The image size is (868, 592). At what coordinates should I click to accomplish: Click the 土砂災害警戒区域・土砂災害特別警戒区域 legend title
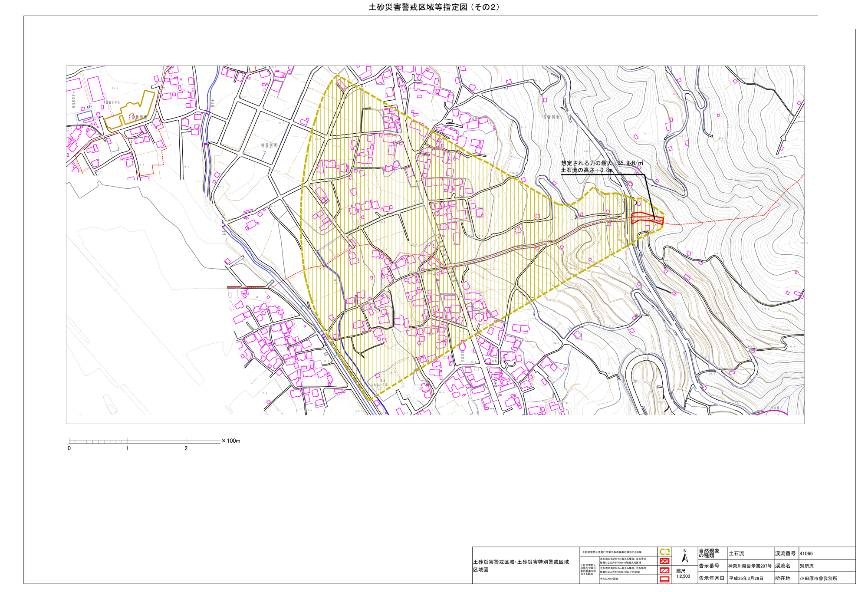pyautogui.click(x=521, y=562)
